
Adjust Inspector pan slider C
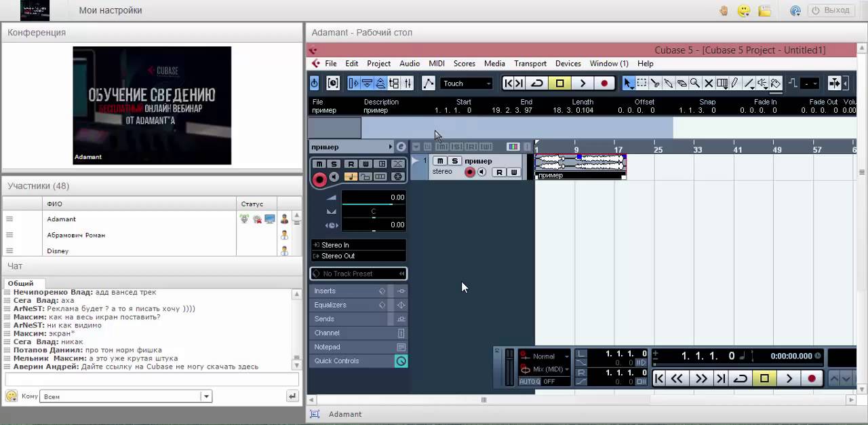373,212
